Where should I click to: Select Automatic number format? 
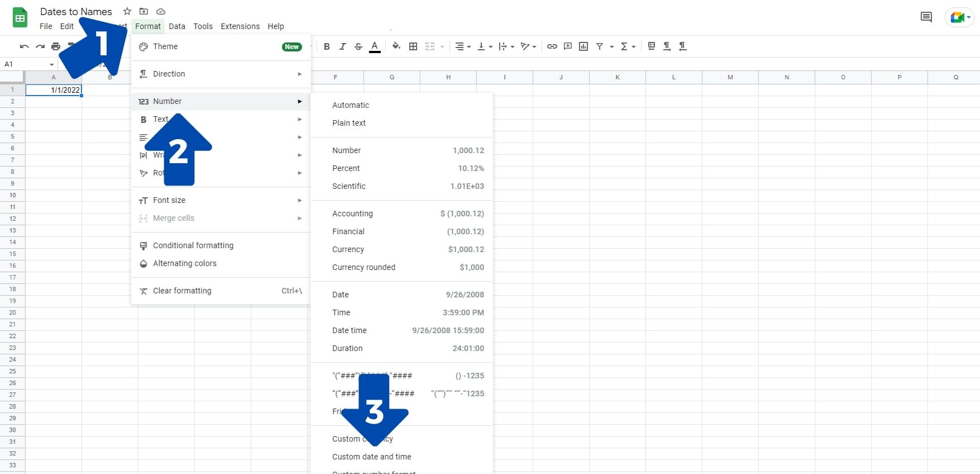401,105
